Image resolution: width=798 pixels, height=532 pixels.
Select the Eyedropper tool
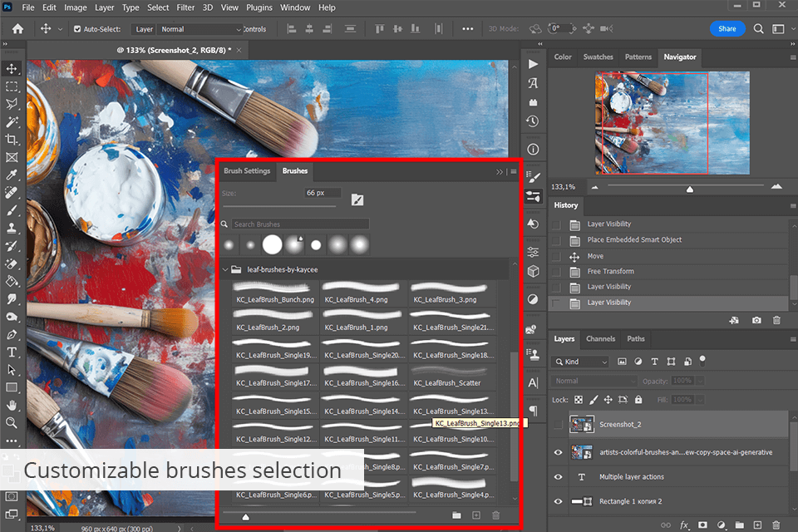11,175
